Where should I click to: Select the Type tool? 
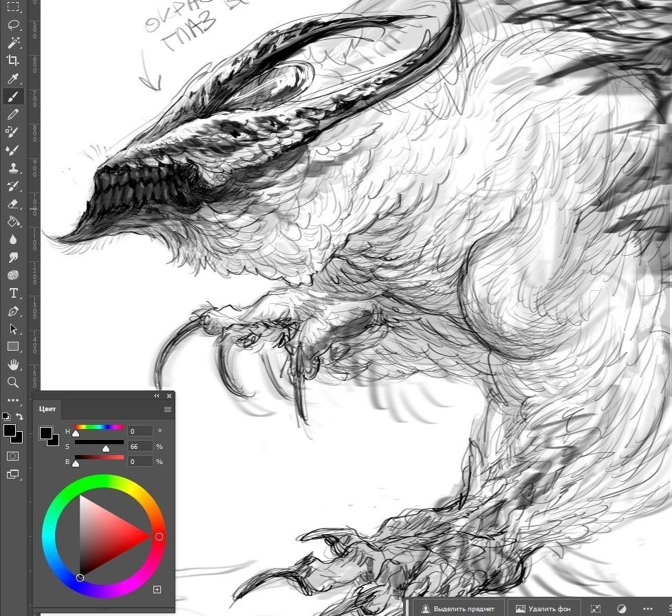click(13, 293)
